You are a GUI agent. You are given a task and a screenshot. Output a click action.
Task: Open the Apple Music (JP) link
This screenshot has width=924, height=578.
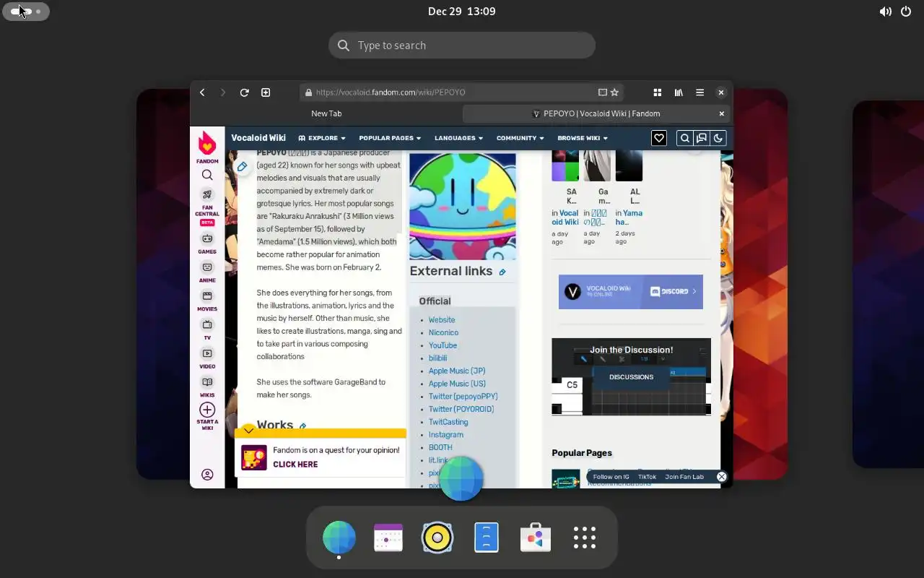[457, 371]
